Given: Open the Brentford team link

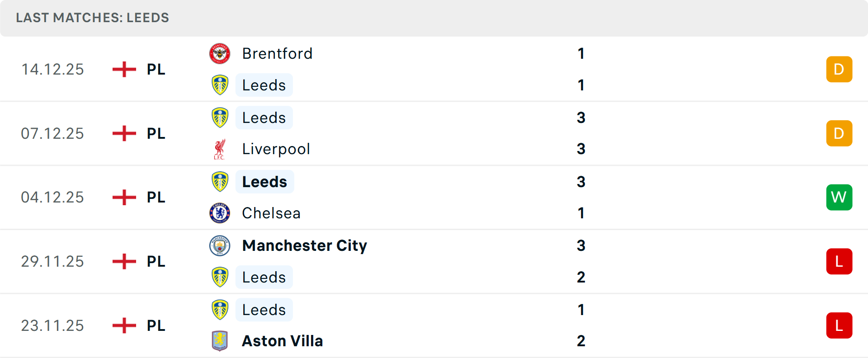Looking at the screenshot, I should click(x=277, y=54).
